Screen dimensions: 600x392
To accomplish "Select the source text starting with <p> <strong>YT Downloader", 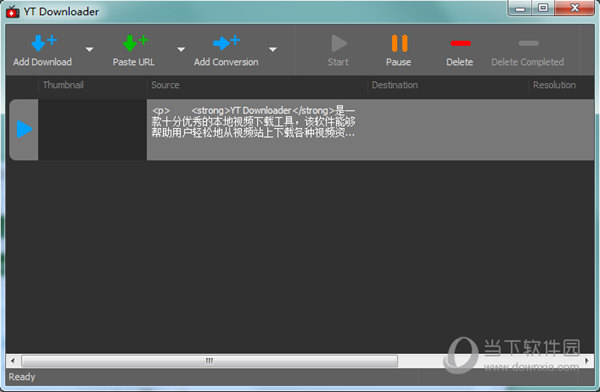I will [253, 122].
